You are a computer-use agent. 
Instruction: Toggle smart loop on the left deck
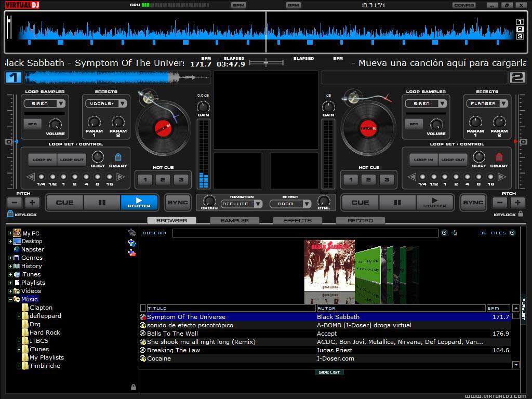tap(118, 157)
